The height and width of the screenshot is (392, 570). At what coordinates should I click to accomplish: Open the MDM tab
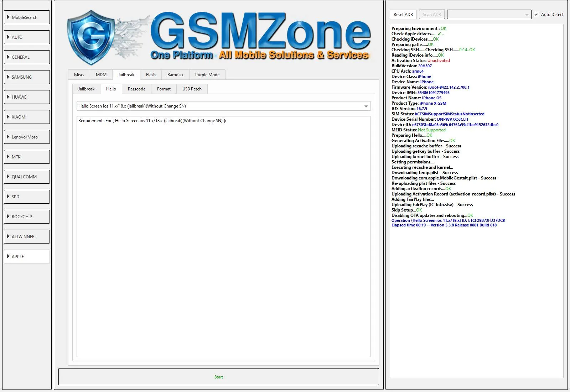[x=101, y=75]
